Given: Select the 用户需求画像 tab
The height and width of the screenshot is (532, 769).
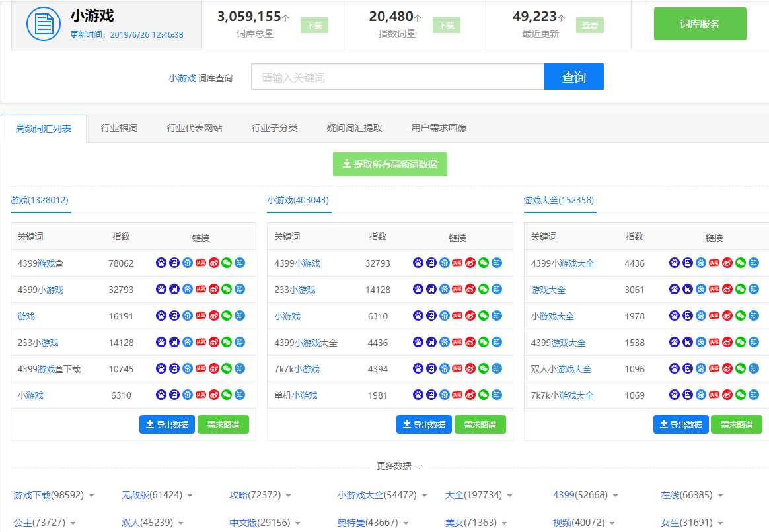Looking at the screenshot, I should tap(439, 128).
